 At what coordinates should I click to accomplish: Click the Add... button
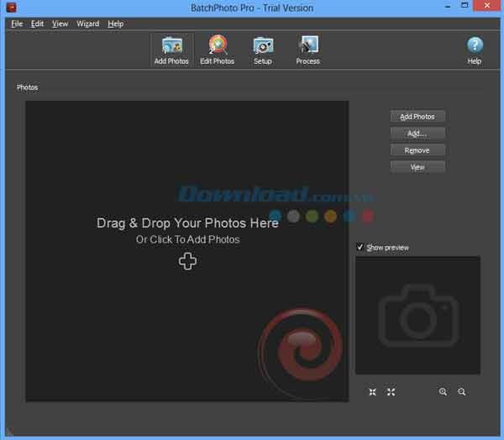(x=417, y=134)
